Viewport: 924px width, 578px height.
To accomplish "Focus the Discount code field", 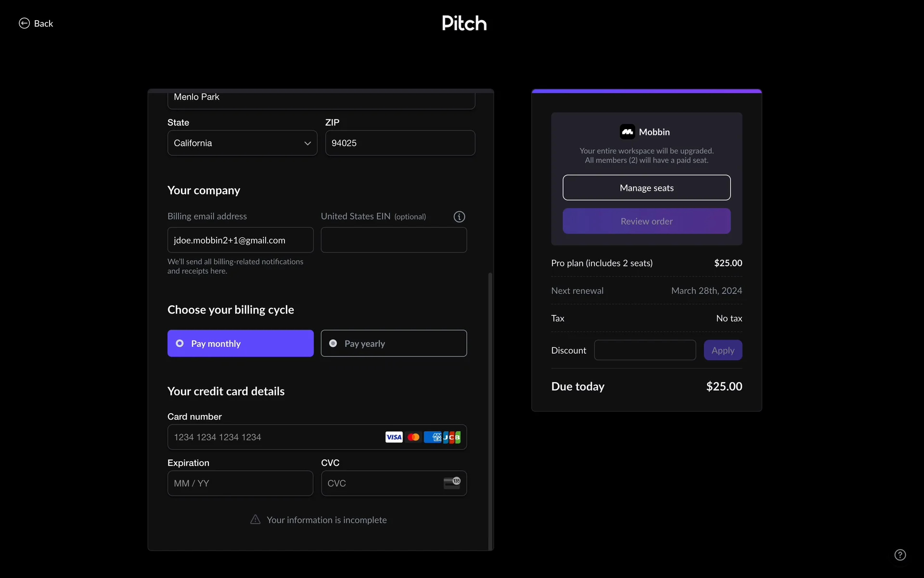I will pos(644,350).
